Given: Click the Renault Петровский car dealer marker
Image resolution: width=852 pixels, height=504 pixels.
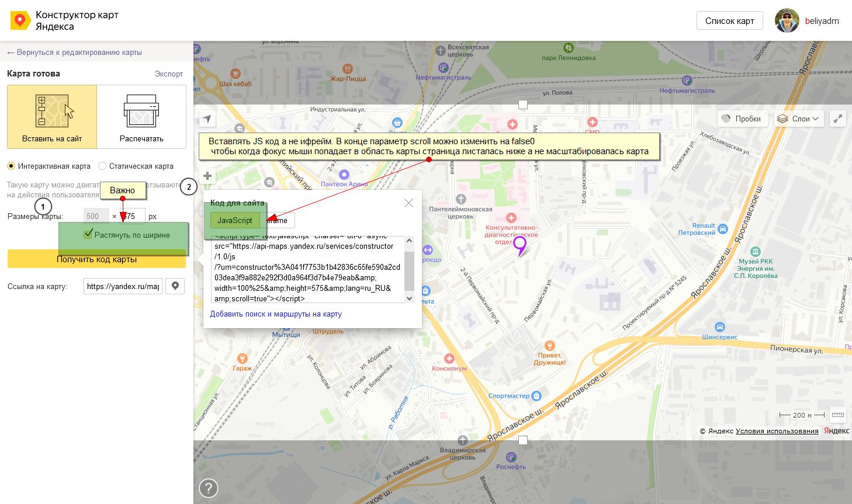Looking at the screenshot, I should point(723,228).
